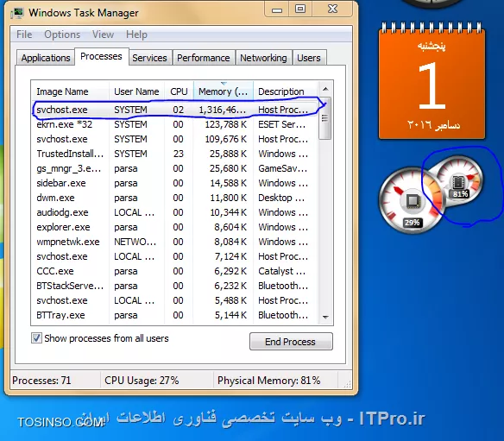The height and width of the screenshot is (441, 504).
Task: Switch to the Services tab
Action: click(149, 58)
